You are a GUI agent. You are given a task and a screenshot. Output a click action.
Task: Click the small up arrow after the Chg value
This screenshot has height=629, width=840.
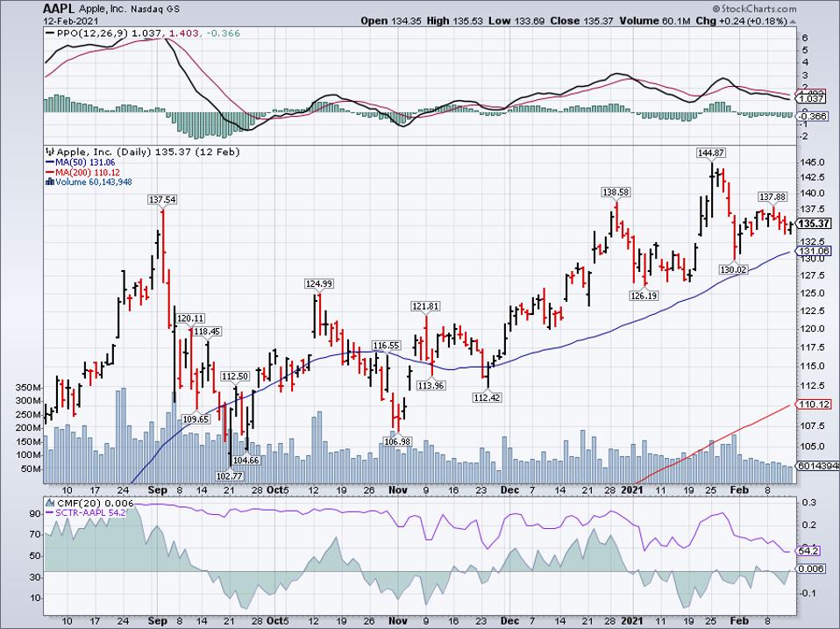pyautogui.click(x=792, y=21)
